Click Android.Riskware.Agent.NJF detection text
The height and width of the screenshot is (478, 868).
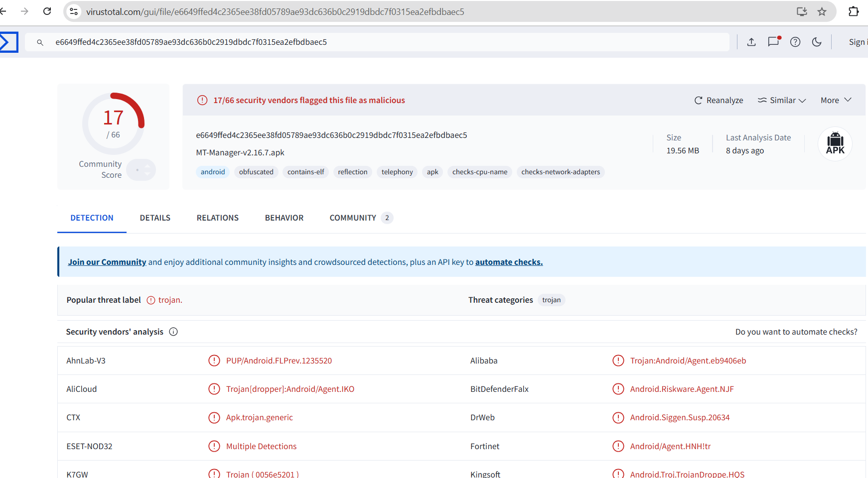point(682,389)
